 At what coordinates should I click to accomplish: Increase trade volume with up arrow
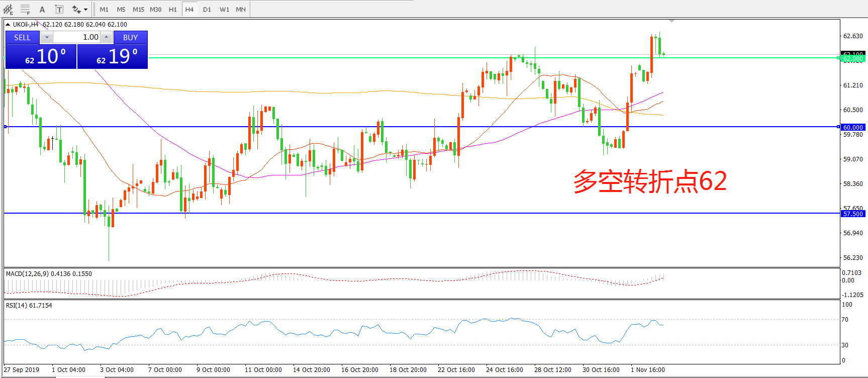click(106, 37)
